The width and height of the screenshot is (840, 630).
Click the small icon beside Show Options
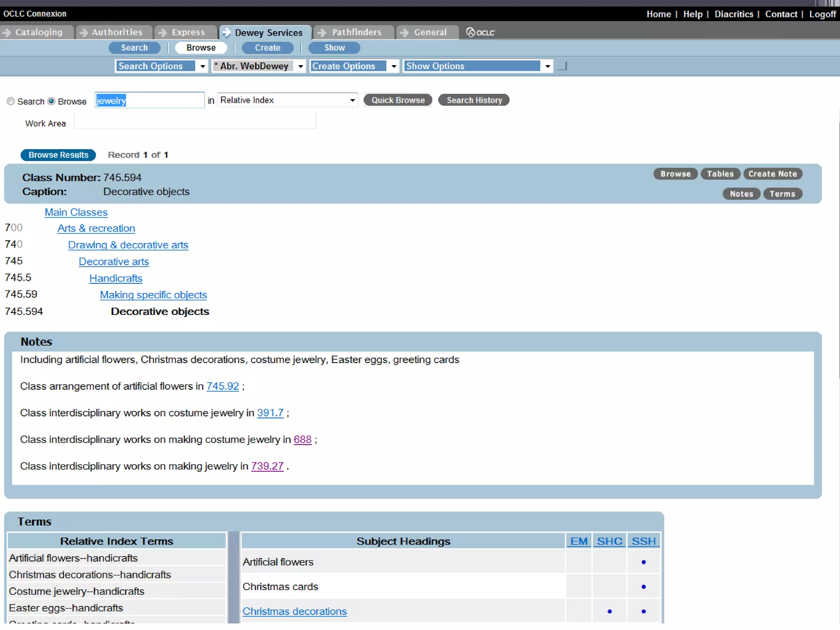pyautogui.click(x=563, y=66)
